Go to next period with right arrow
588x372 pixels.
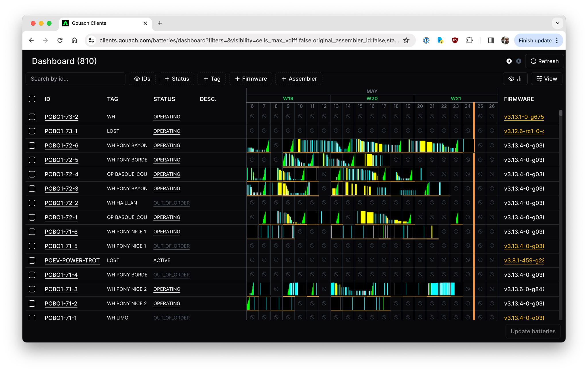pyautogui.click(x=519, y=61)
